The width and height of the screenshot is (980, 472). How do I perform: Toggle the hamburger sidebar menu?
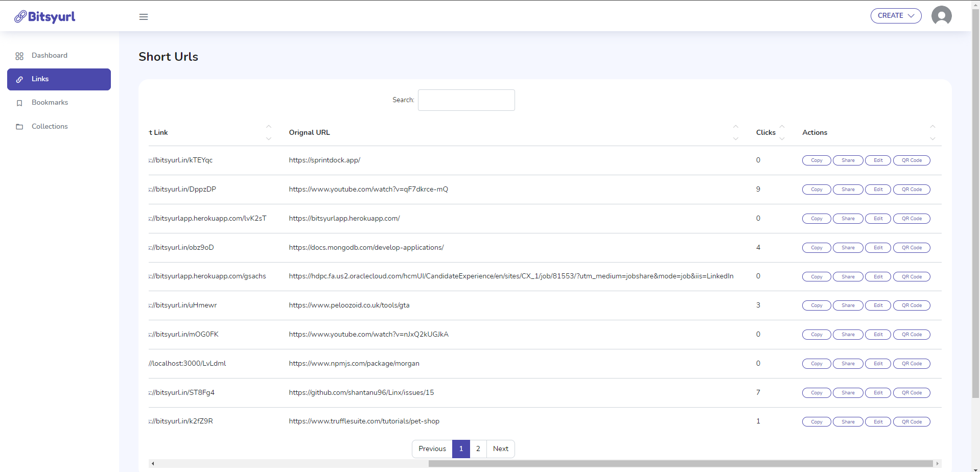(x=144, y=17)
